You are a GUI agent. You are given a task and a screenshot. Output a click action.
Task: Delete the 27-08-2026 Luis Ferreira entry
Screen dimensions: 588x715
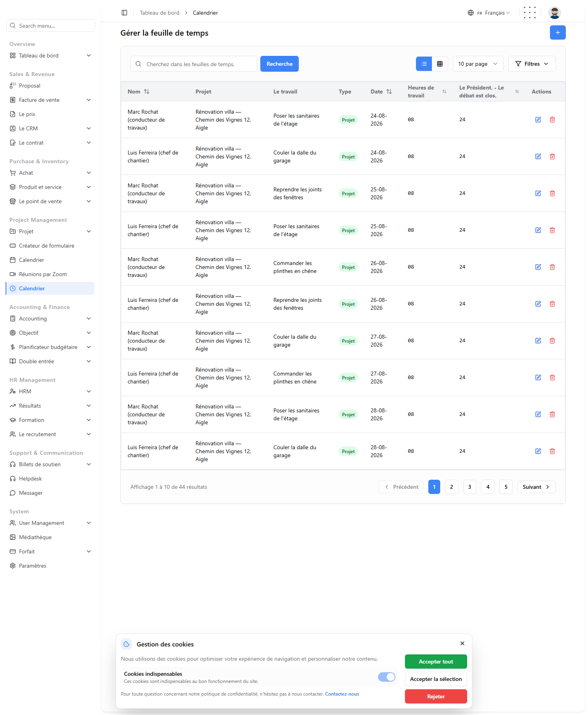point(552,378)
